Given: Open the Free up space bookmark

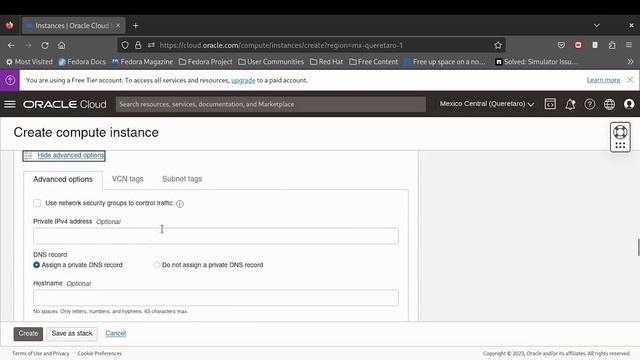Looking at the screenshot, I should [445, 62].
